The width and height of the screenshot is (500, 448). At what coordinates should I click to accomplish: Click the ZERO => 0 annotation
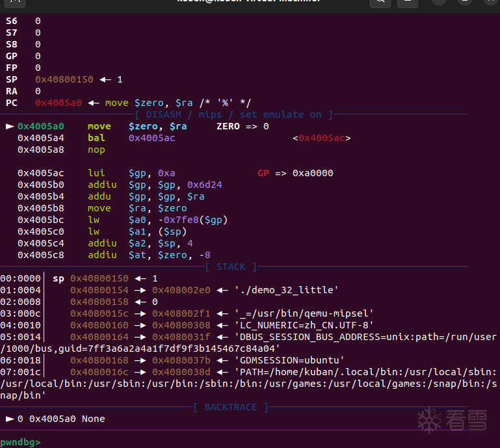coord(243,126)
